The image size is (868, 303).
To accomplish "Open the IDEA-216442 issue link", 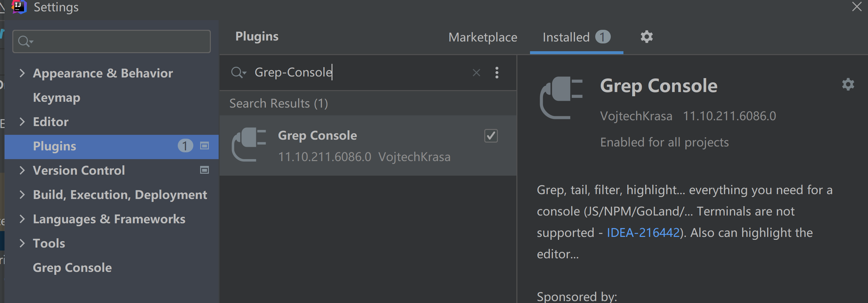I will point(643,233).
